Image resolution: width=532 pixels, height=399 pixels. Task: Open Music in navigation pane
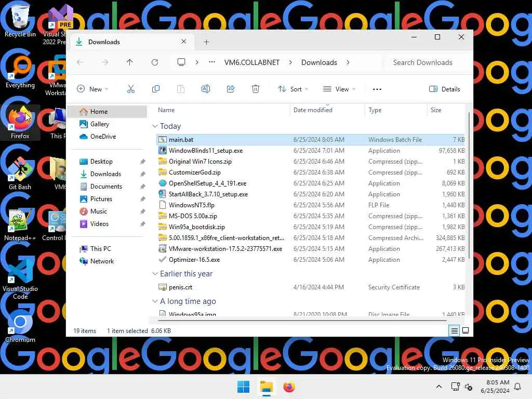click(x=107, y=211)
